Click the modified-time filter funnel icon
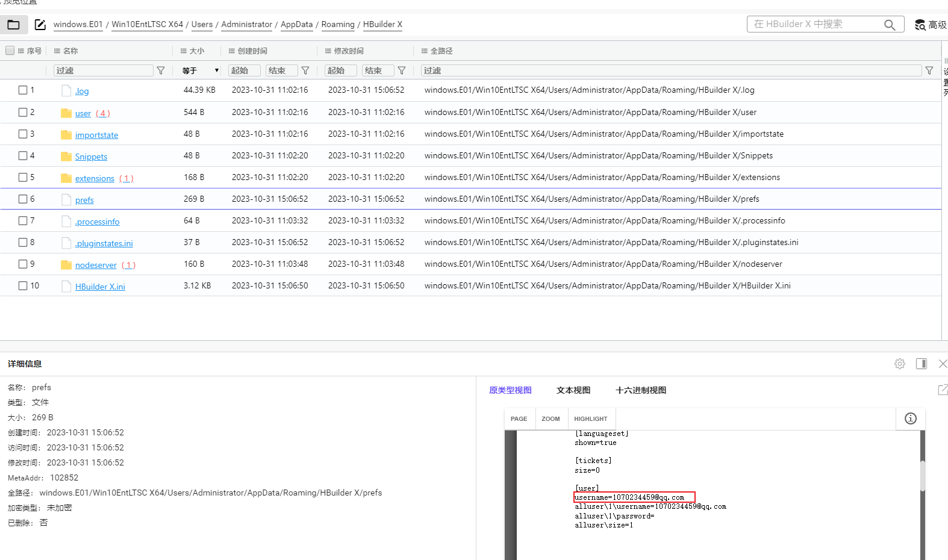The width and height of the screenshot is (948, 560). click(402, 70)
